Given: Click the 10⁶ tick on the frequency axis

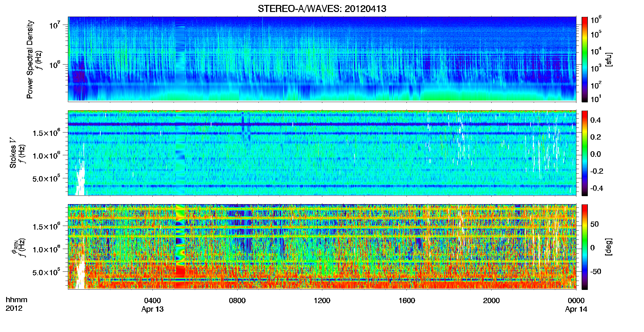Looking at the screenshot, I should pos(54,65).
